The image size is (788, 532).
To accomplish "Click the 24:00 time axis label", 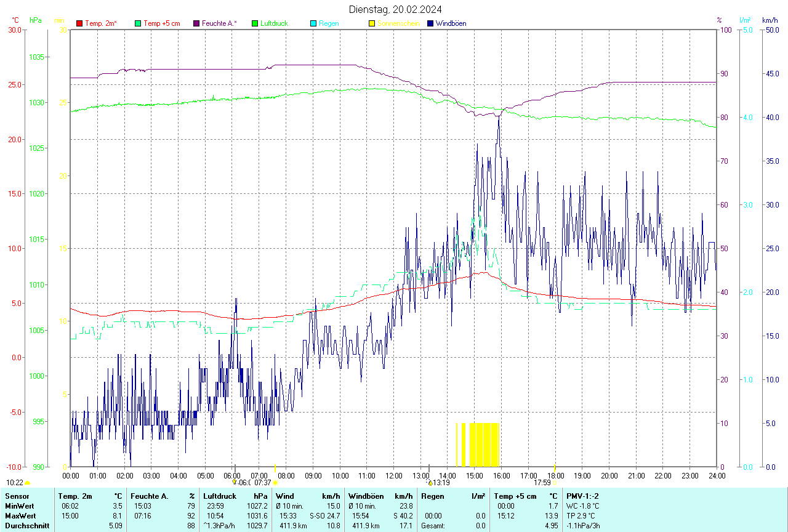I will (717, 475).
